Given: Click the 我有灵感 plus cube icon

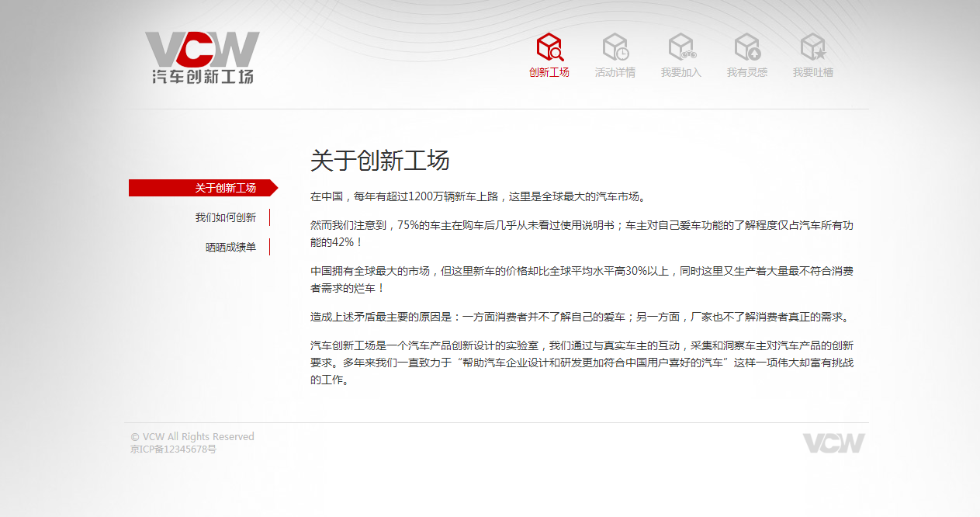Looking at the screenshot, I should click(x=747, y=45).
